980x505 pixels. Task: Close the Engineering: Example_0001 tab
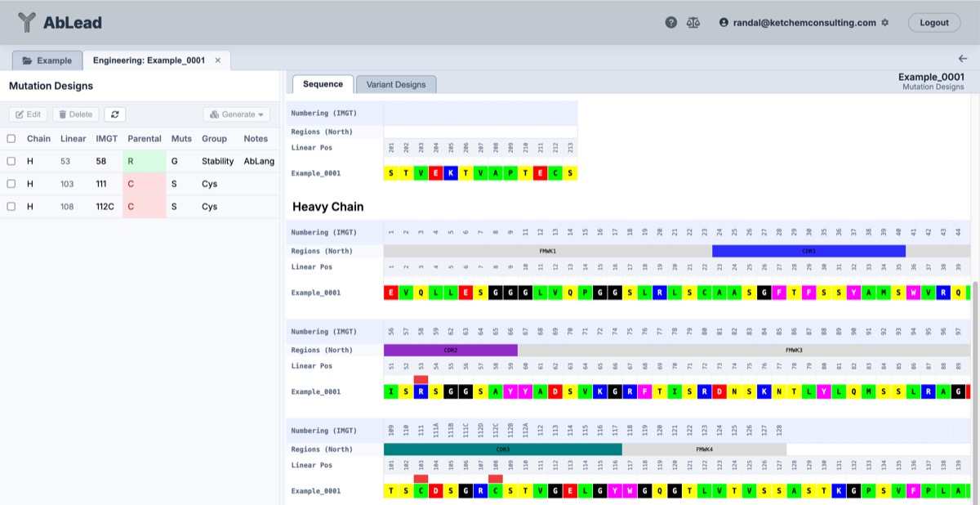pyautogui.click(x=218, y=60)
